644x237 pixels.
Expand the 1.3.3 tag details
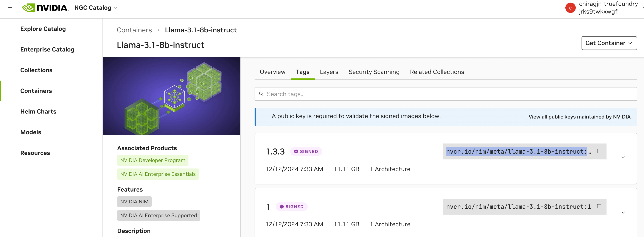click(623, 157)
